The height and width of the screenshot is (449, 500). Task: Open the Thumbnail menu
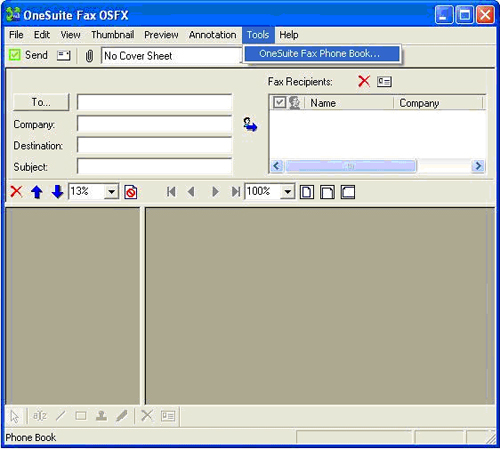coord(113,35)
